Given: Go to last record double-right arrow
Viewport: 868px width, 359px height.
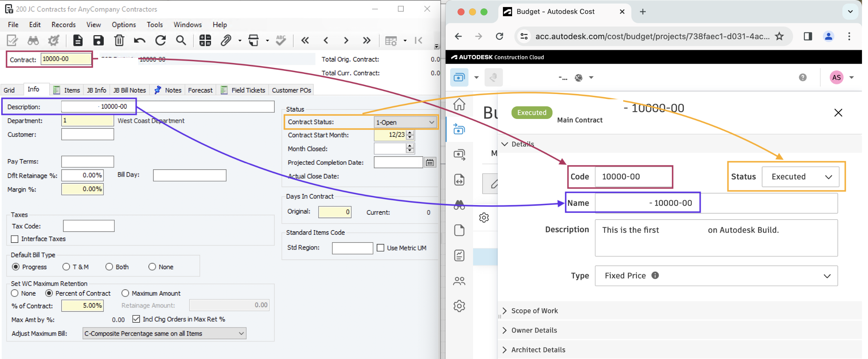Looking at the screenshot, I should [x=367, y=40].
